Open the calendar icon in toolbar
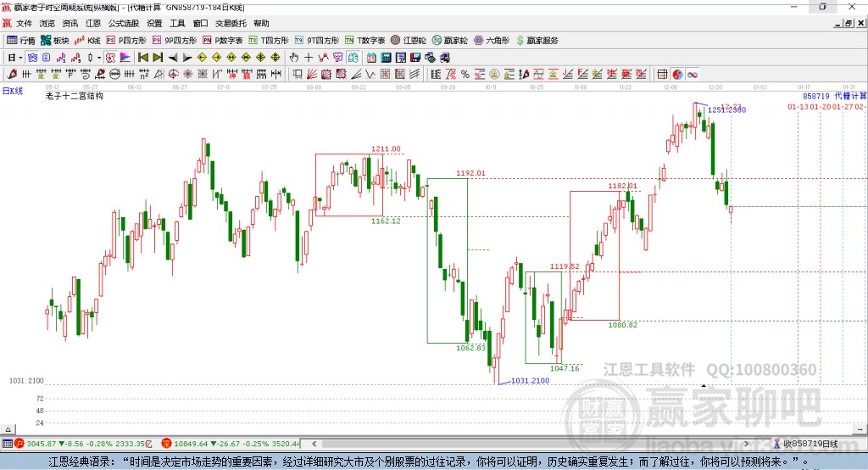The image size is (868, 470). point(371,58)
